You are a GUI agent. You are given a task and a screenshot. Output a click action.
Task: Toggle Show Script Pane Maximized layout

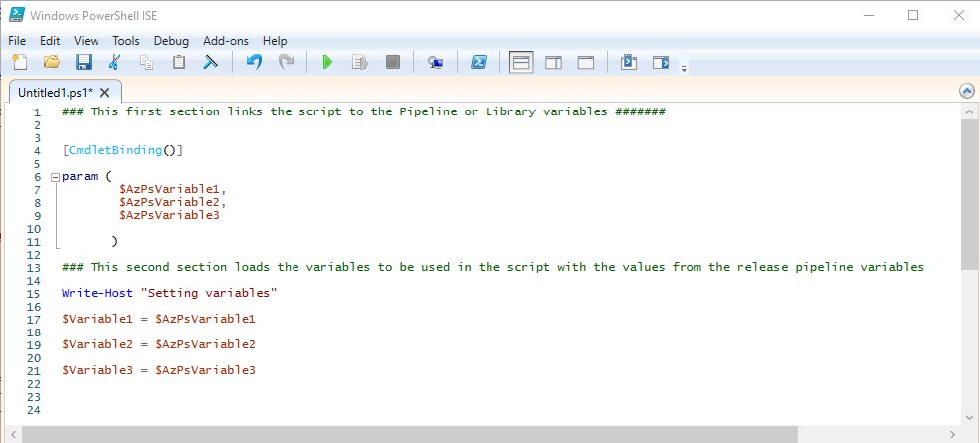pyautogui.click(x=586, y=62)
